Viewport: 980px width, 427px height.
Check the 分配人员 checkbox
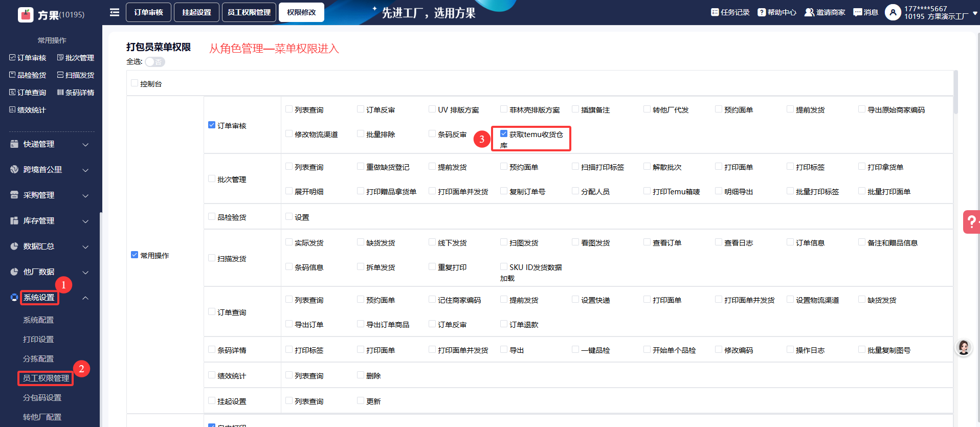[x=575, y=191]
